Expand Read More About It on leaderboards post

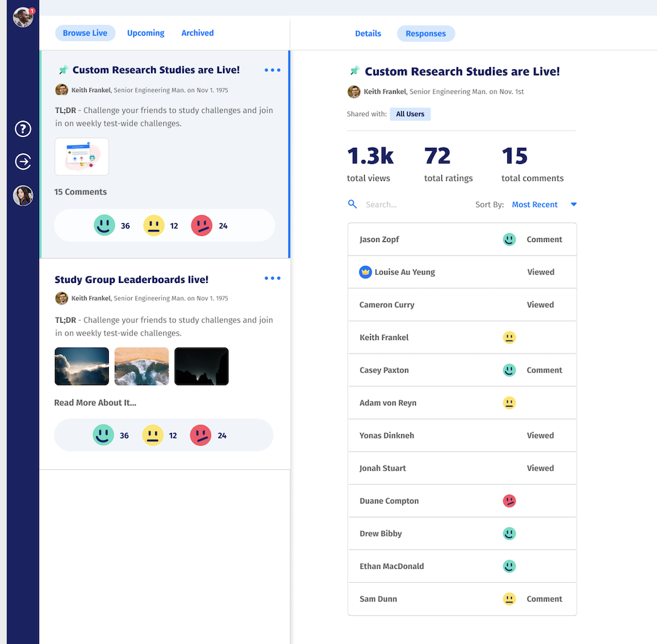click(x=95, y=403)
